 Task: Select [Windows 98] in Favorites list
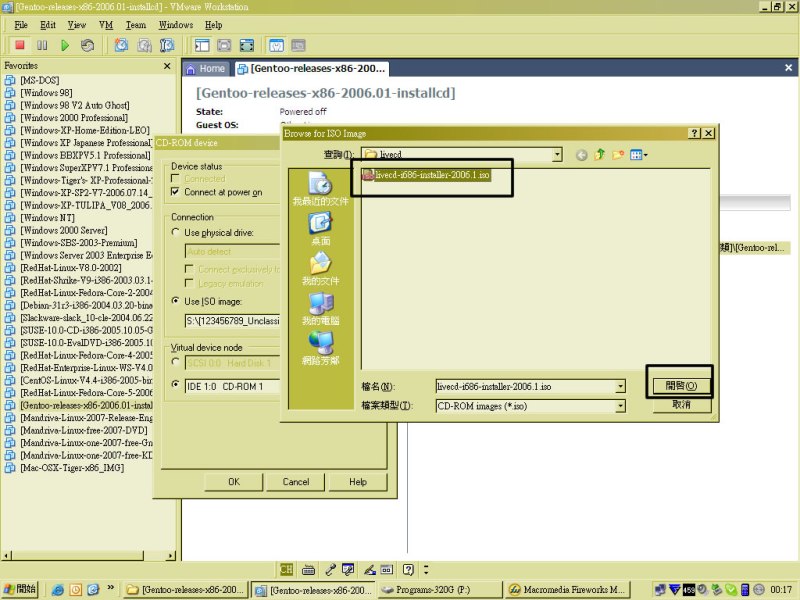[x=46, y=93]
